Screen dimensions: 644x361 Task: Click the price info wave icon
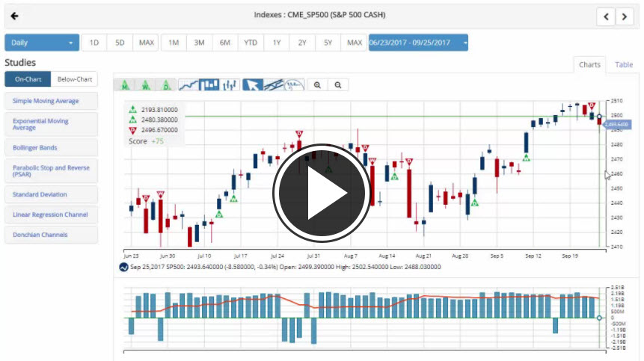(x=123, y=267)
